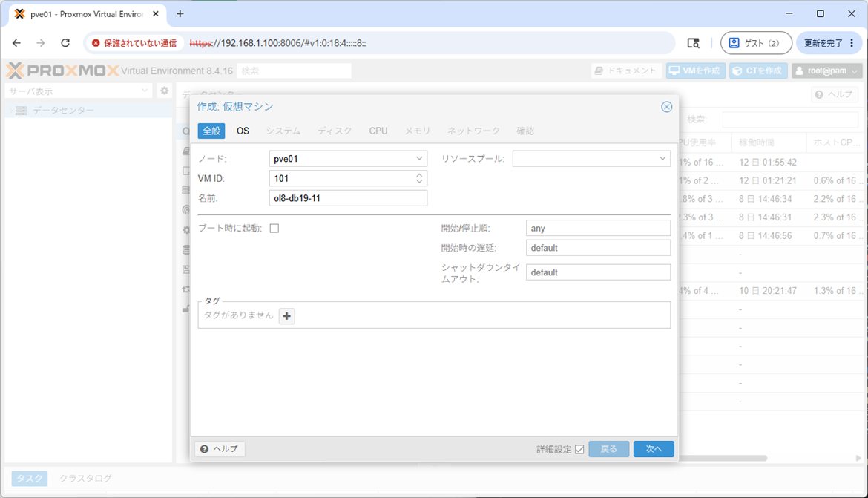This screenshot has width=868, height=498.
Task: Click the top-right ヘルプ button behind the dialog
Action: click(x=834, y=95)
